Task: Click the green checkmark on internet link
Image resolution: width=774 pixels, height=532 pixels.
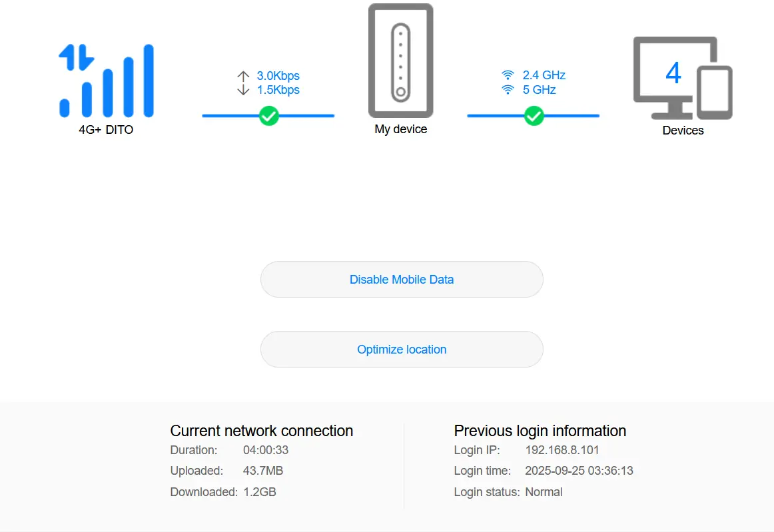Action: click(269, 116)
